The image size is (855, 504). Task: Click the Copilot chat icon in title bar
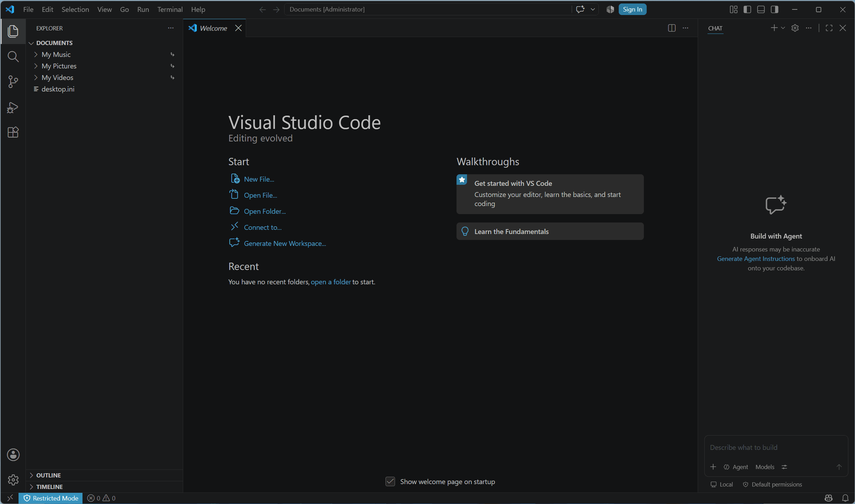coord(580,9)
